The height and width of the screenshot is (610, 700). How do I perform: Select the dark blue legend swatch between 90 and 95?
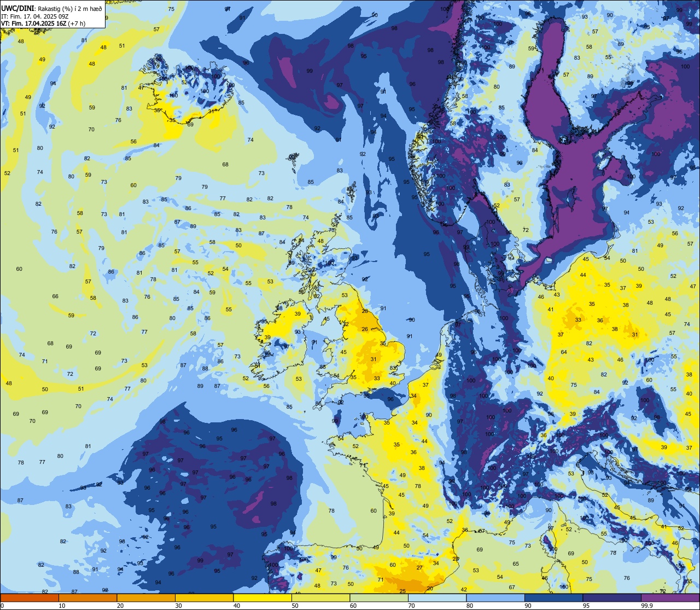[553, 597]
